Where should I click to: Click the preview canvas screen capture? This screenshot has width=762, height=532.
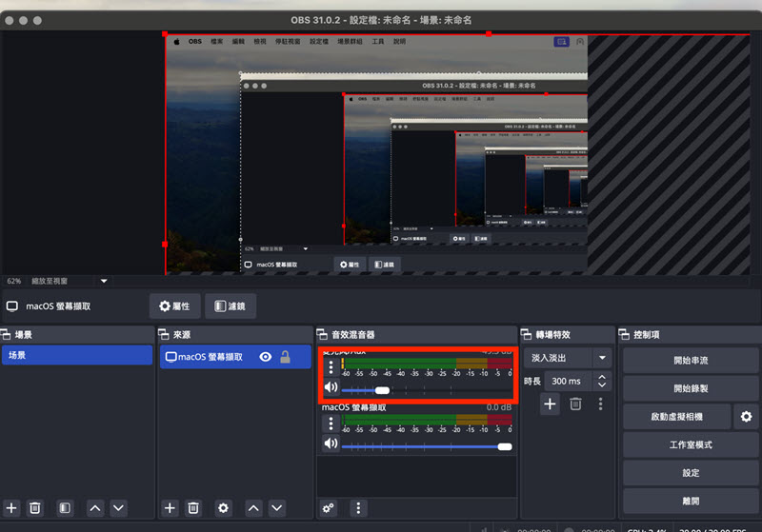(x=376, y=154)
